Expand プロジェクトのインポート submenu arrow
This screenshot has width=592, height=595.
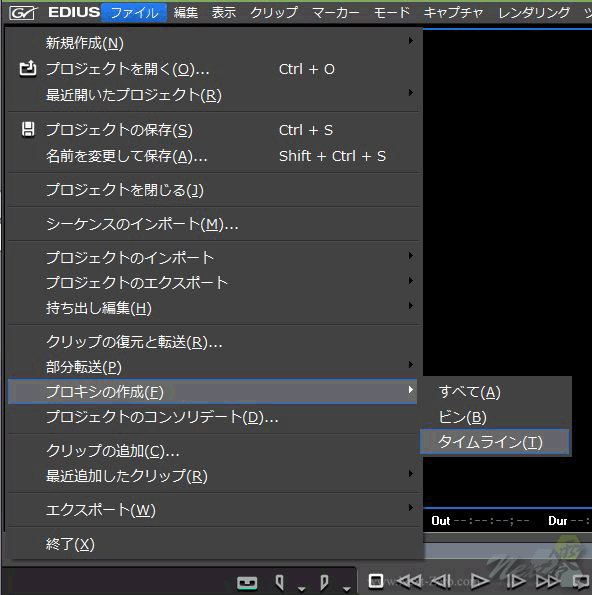tap(411, 255)
